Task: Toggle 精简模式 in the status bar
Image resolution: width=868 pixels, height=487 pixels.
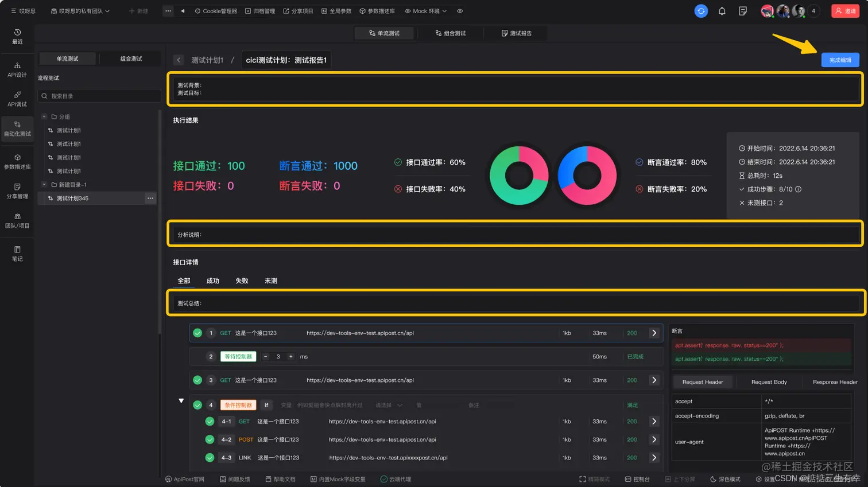Action: click(x=595, y=479)
